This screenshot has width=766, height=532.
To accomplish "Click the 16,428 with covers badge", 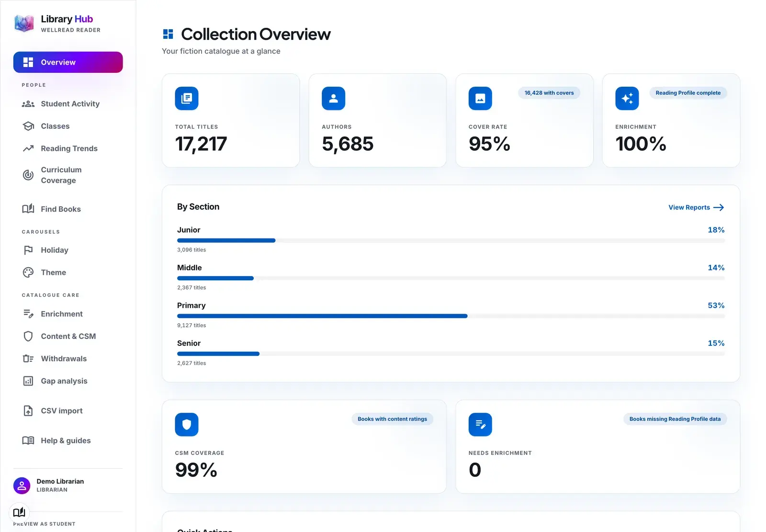I will (x=549, y=93).
